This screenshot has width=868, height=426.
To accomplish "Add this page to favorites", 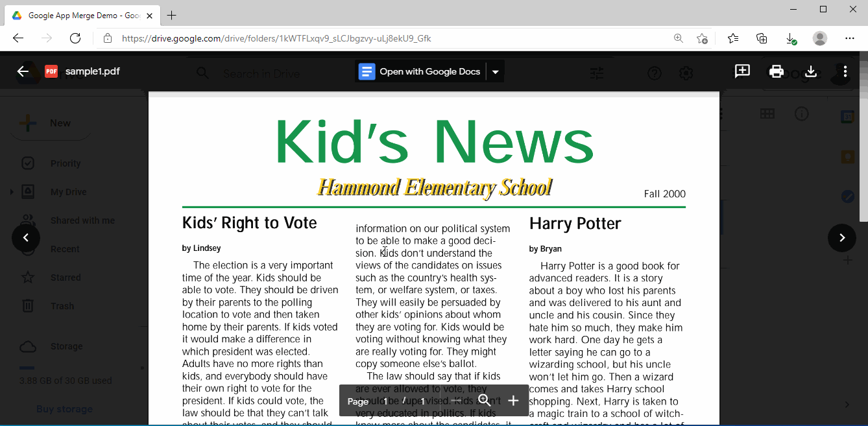I will (x=702, y=38).
